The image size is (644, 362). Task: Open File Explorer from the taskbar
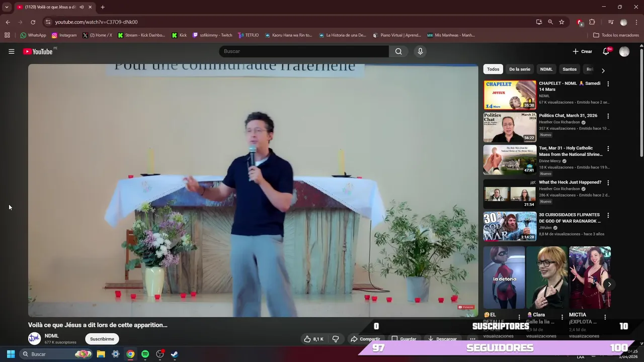tap(101, 354)
